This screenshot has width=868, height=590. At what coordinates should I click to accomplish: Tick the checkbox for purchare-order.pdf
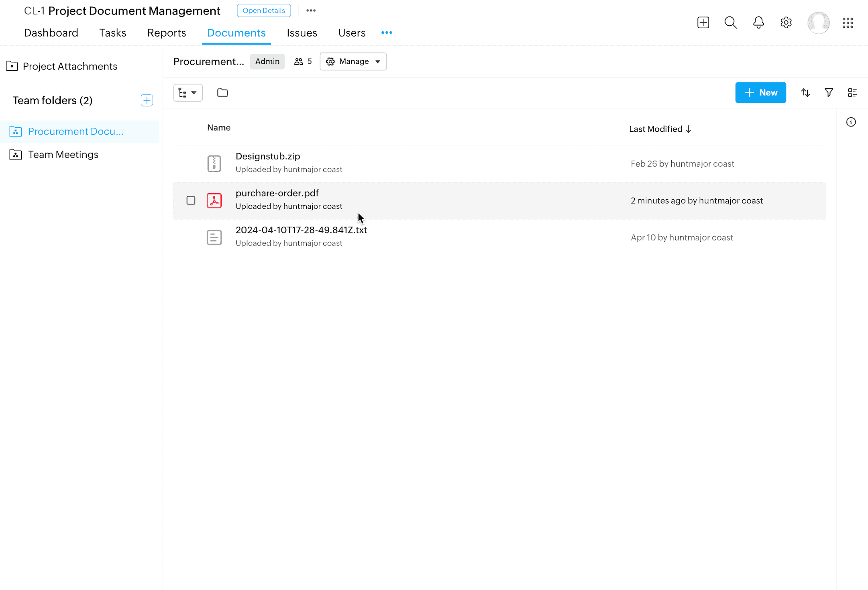(191, 200)
